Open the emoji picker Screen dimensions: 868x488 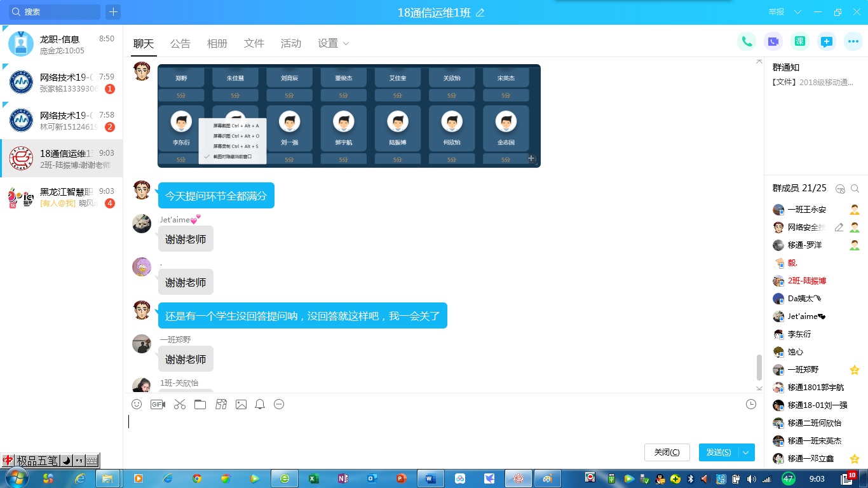(x=137, y=404)
